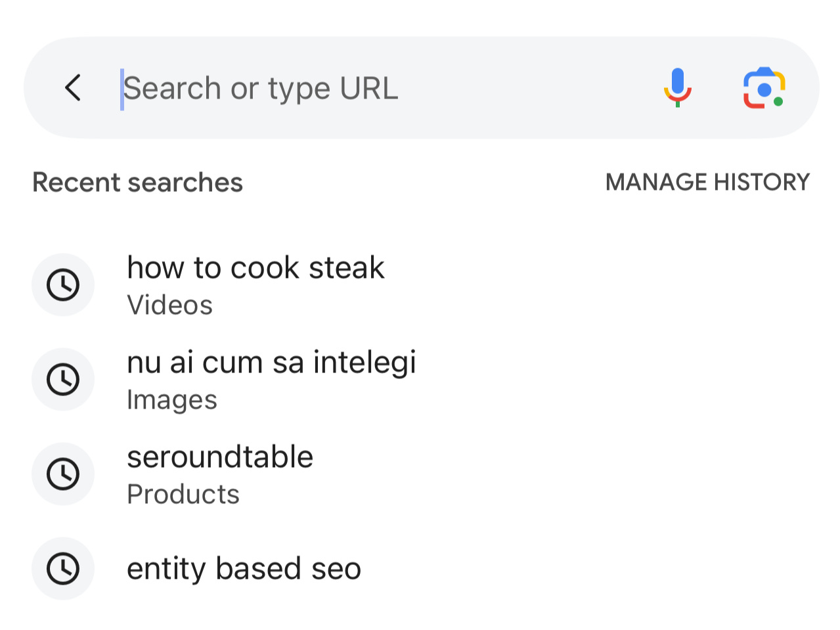Tap the back arrow in search bar
The width and height of the screenshot is (840, 630).
click(73, 87)
